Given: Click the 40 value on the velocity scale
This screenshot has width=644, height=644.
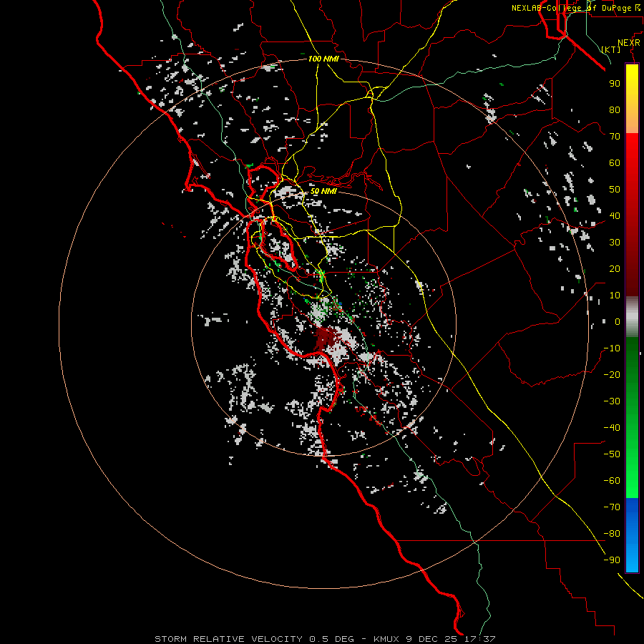Looking at the screenshot, I should (x=615, y=216).
